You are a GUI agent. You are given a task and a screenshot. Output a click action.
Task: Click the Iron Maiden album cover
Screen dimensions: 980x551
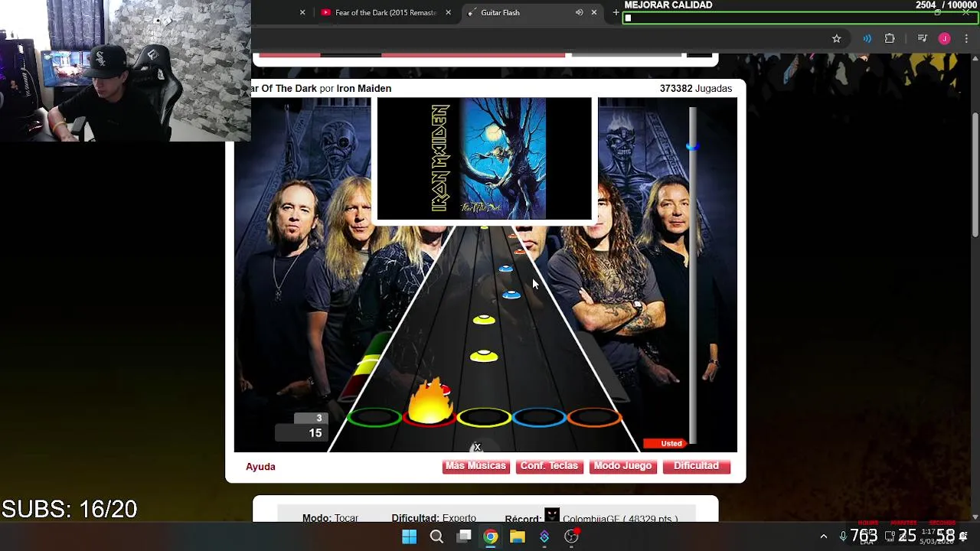(x=485, y=159)
